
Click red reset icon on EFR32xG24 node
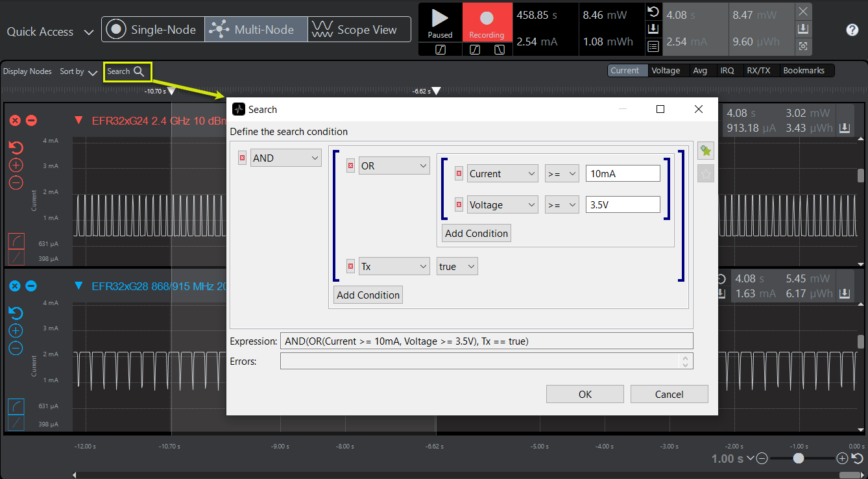[x=16, y=147]
